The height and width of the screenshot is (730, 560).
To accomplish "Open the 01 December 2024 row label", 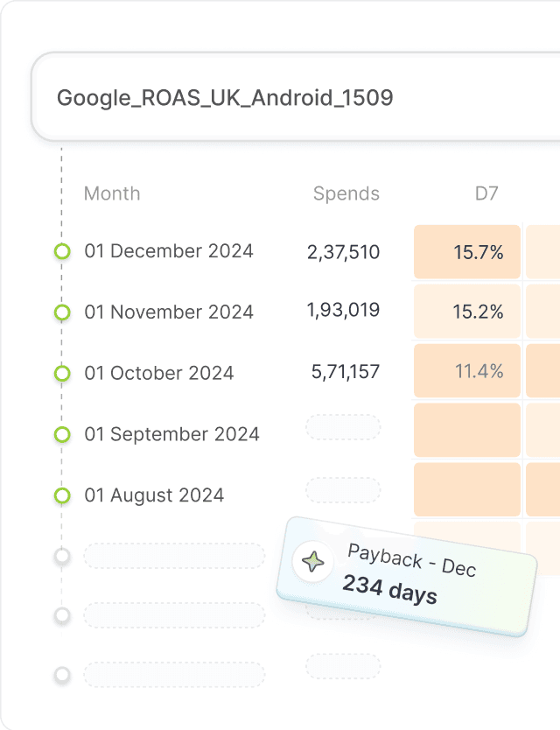I will 169,251.
